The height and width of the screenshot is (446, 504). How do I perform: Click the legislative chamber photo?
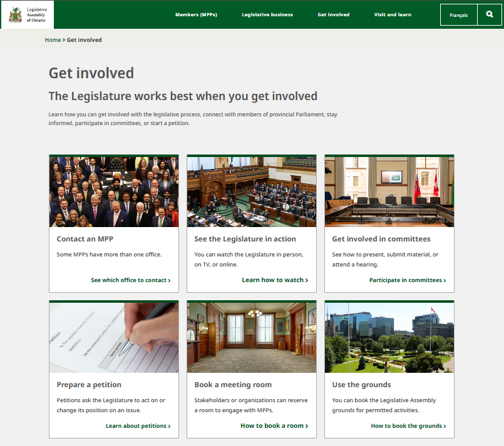tap(252, 191)
